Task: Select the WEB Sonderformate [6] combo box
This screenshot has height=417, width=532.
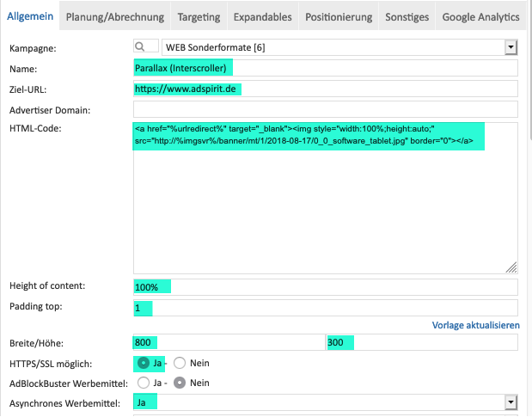Action: (339, 47)
